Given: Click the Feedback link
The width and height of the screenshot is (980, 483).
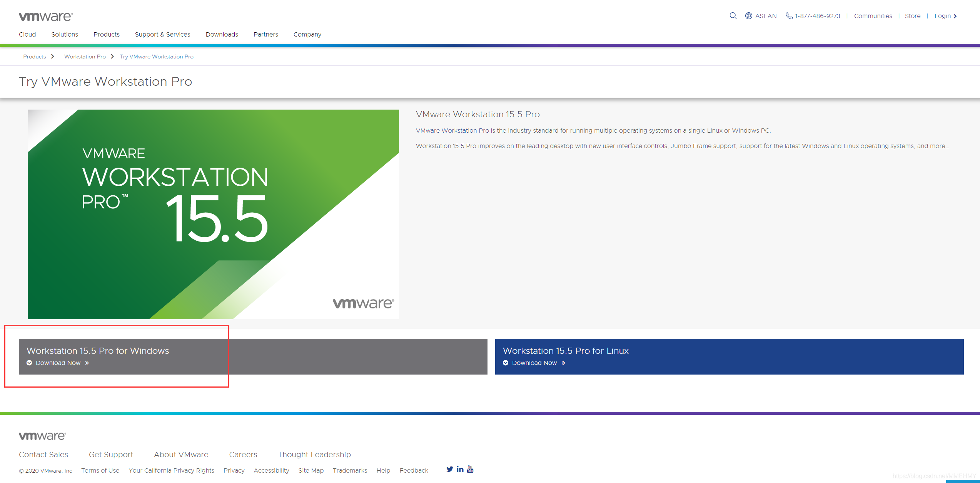Looking at the screenshot, I should pyautogui.click(x=414, y=470).
